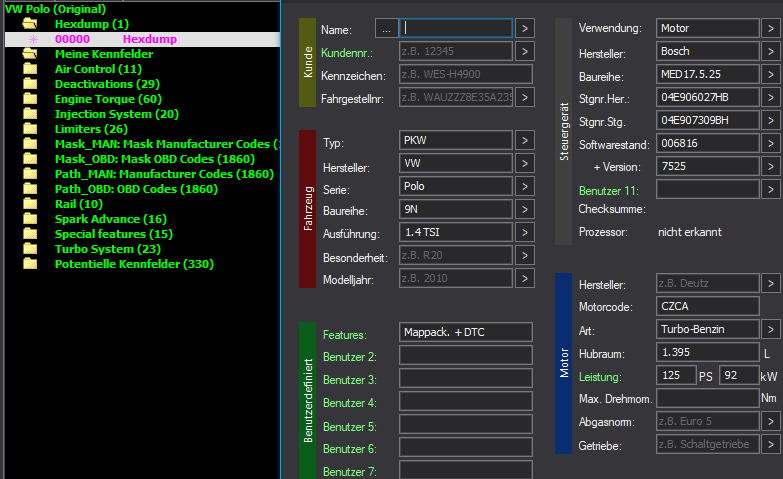Click the PS power field showing 125
Image resolution: width=783 pixels, height=479 pixels.
tap(676, 375)
